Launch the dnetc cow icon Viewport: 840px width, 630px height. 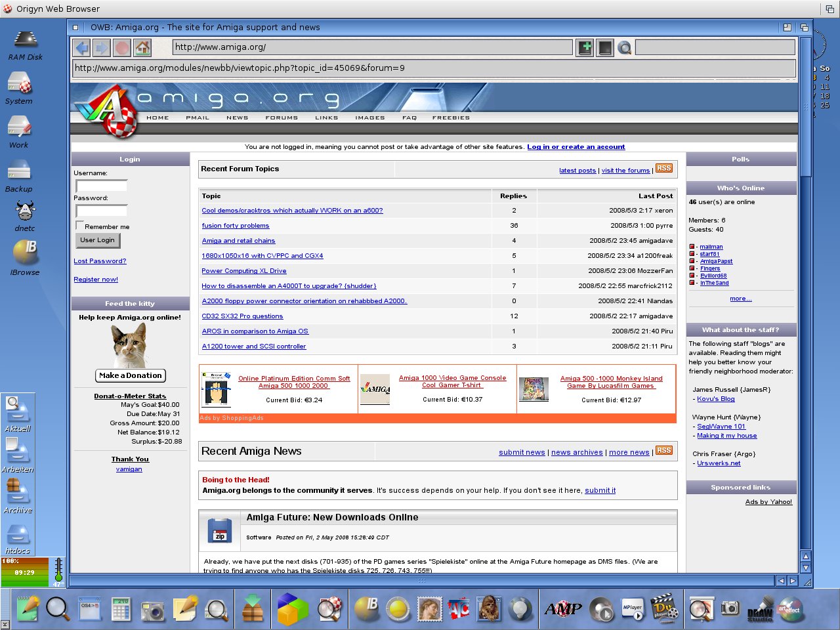[x=25, y=217]
